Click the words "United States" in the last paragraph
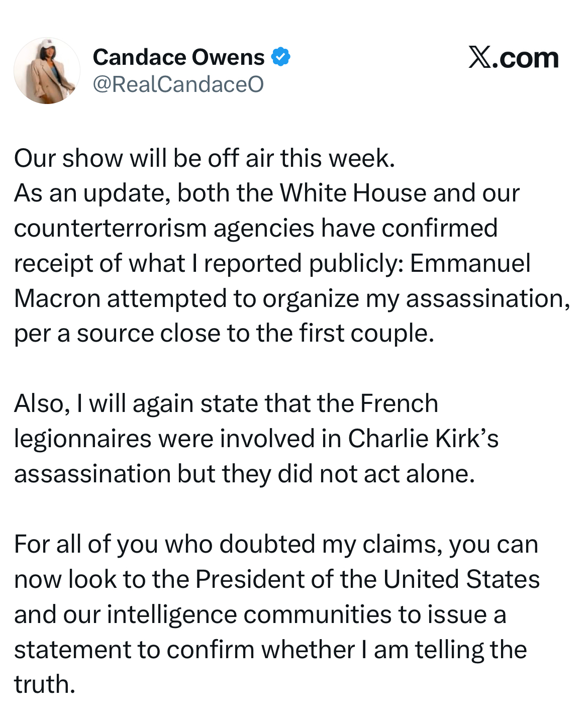The width and height of the screenshot is (588, 726). pyautogui.click(x=461, y=579)
